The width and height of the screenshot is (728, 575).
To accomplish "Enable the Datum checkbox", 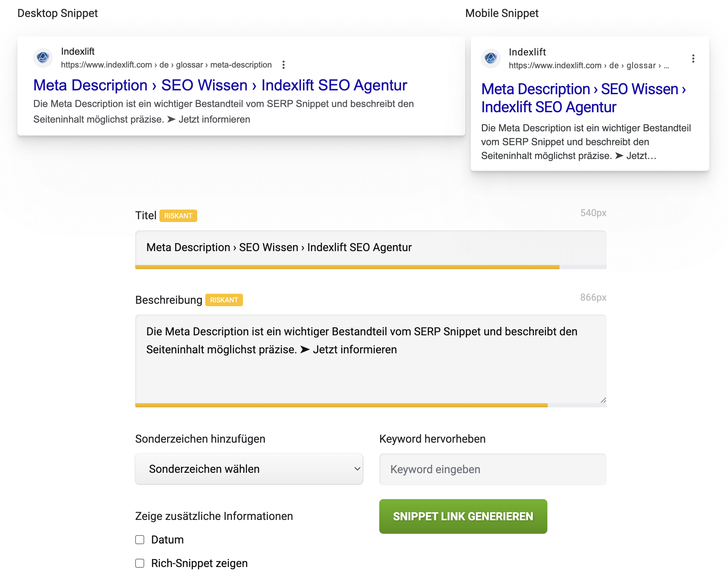I will tap(140, 540).
